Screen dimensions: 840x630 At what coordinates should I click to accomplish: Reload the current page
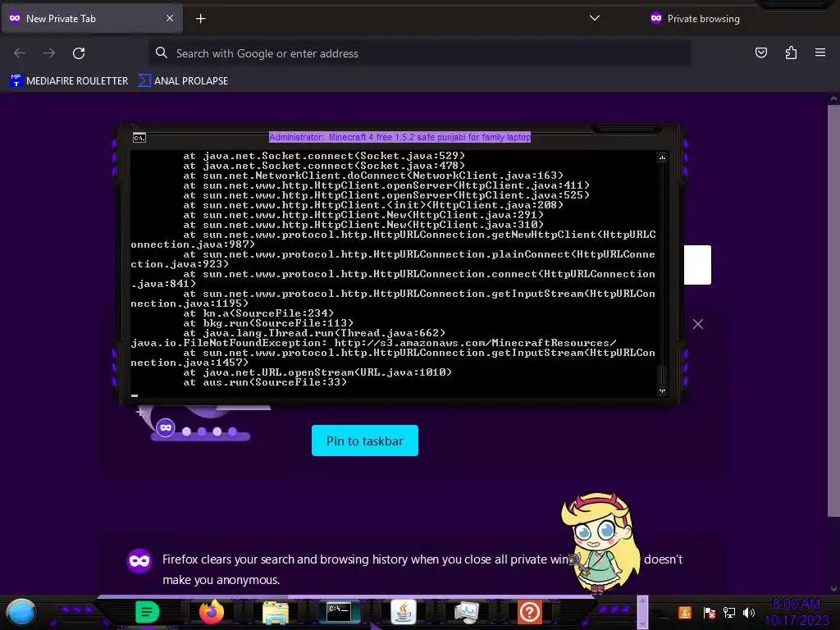coord(79,53)
